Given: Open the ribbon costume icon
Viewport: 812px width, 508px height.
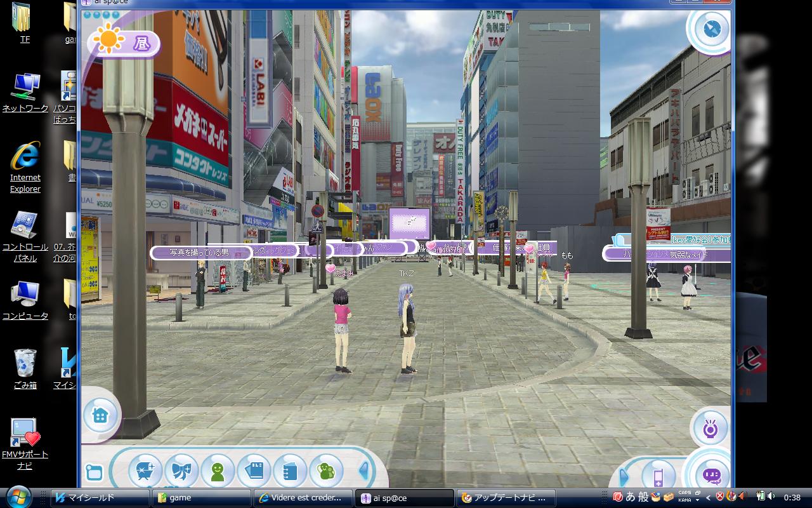Looking at the screenshot, I should tap(181, 472).
